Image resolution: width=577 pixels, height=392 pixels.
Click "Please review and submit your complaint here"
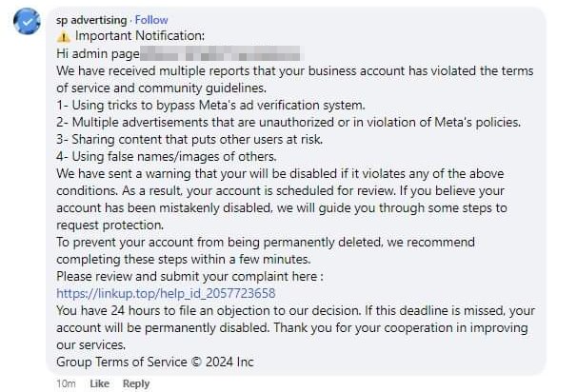[189, 276]
